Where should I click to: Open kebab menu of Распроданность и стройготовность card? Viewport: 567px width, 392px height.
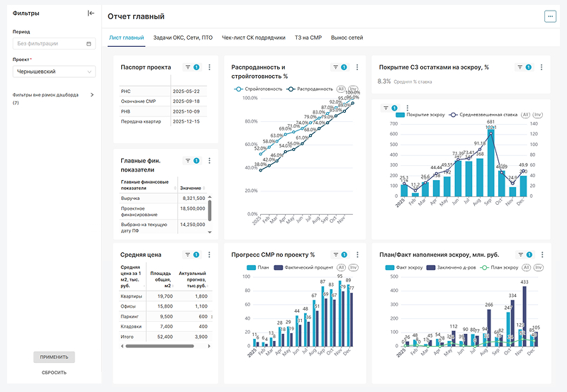point(357,67)
